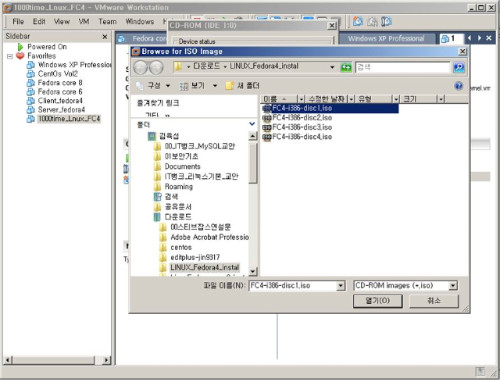500x380 pixels.
Task: Select 1000time_Lnux_FC4 VM in sidebar
Action: tap(69, 119)
